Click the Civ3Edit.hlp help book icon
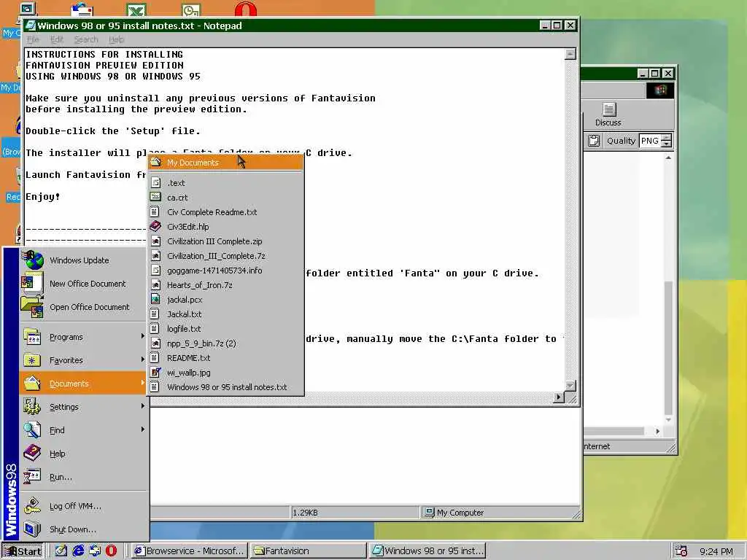Screen dimensions: 747x560 click(x=155, y=227)
